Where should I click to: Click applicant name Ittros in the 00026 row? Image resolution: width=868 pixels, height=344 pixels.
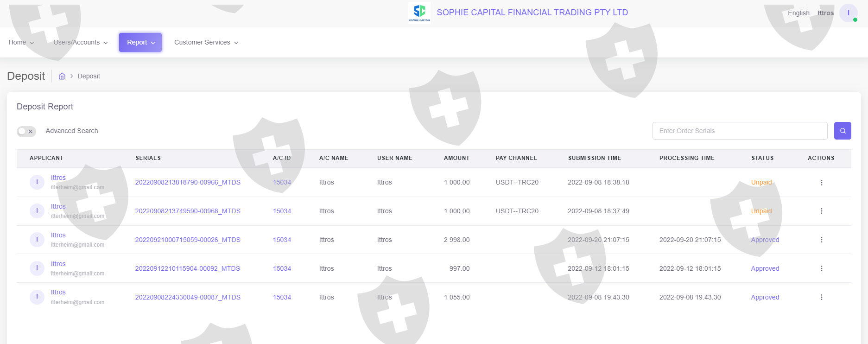click(x=58, y=235)
